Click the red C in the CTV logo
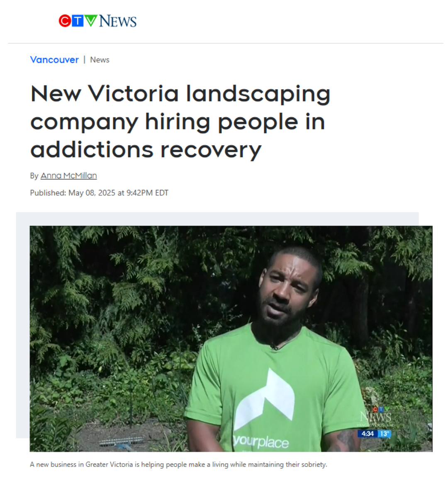448x481 pixels. pos(65,21)
